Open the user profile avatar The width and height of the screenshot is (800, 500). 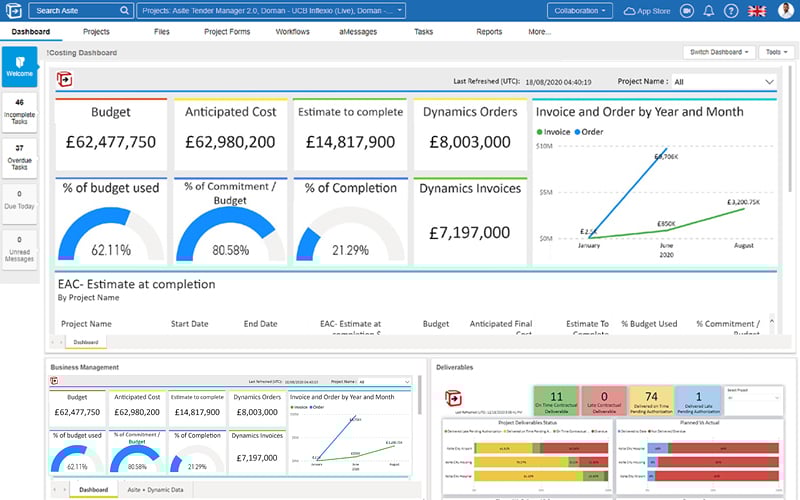(x=786, y=10)
